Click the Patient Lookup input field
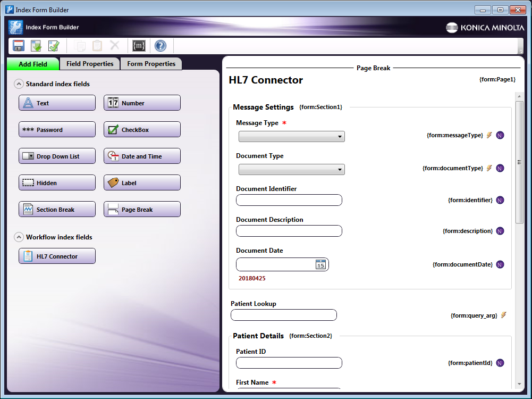 (284, 315)
